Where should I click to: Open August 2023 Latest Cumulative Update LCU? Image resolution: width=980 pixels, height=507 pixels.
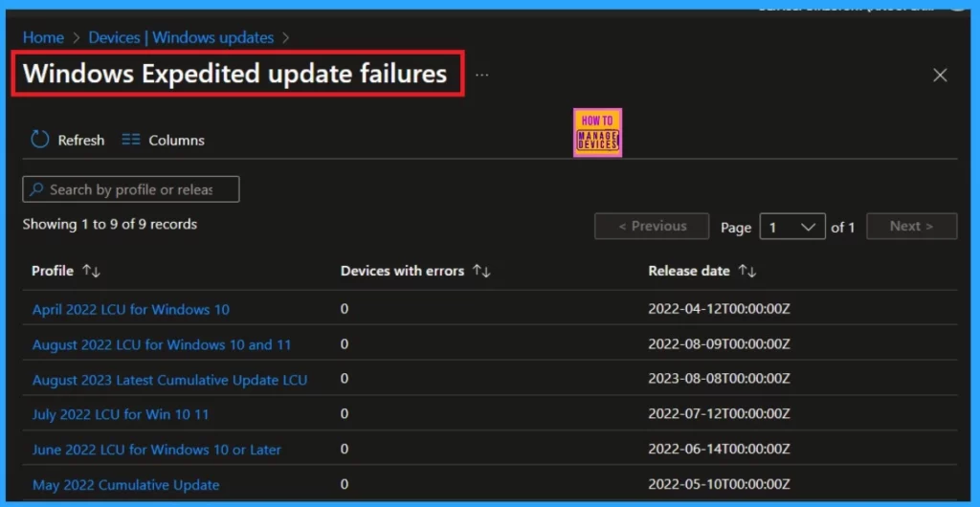(170, 380)
